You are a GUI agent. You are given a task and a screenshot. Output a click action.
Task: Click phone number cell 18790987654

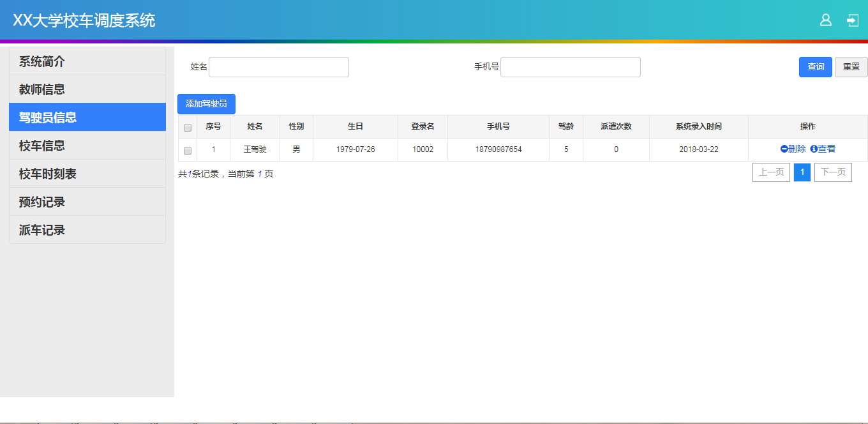pos(498,149)
